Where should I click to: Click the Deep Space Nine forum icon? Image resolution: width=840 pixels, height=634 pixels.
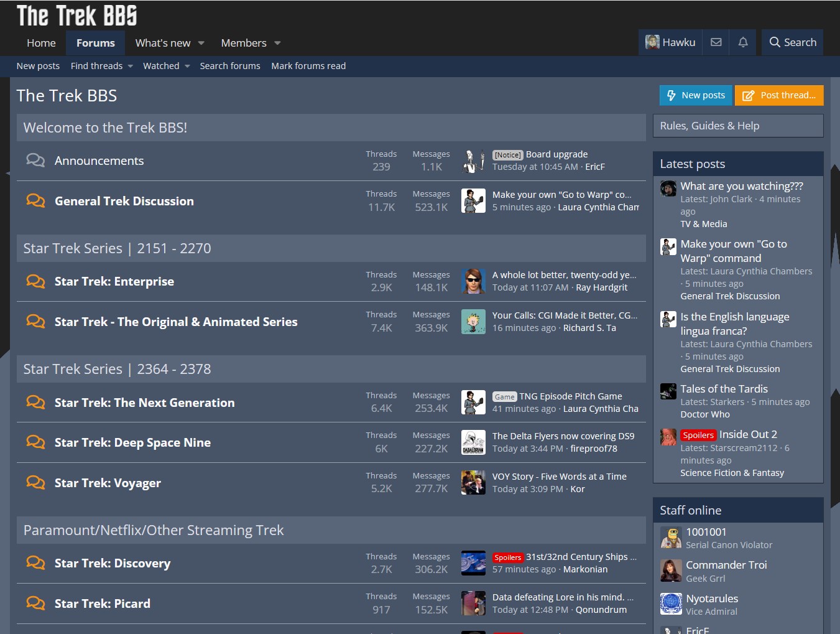coord(35,442)
